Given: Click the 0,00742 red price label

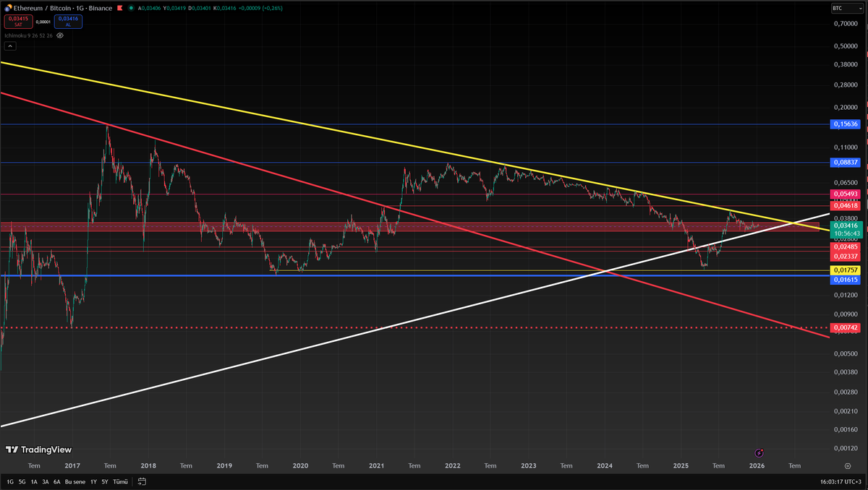Looking at the screenshot, I should [846, 328].
